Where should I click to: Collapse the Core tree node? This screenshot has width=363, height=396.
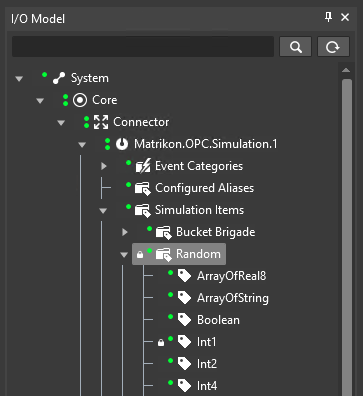(40, 101)
